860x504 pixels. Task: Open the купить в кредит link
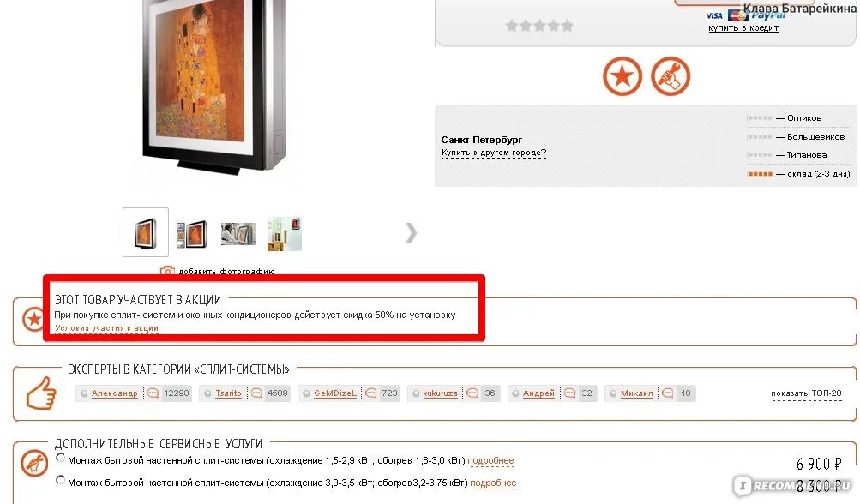(x=743, y=28)
